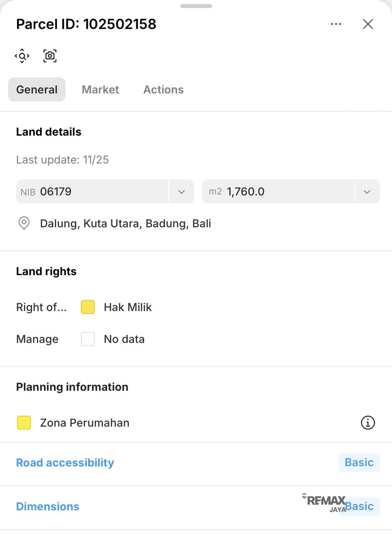Click the Zona Perumahan yellow zone swatch
This screenshot has height=537, width=392.
tap(24, 423)
